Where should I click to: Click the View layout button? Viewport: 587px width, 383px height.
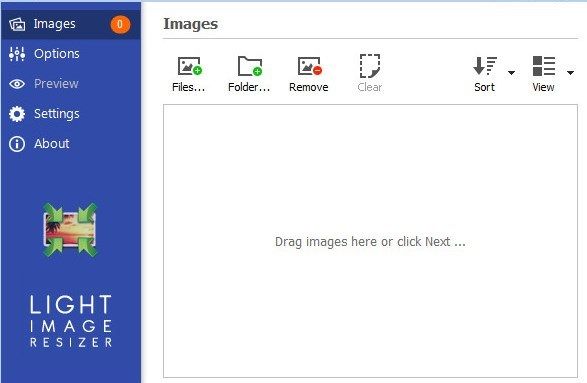click(x=544, y=74)
